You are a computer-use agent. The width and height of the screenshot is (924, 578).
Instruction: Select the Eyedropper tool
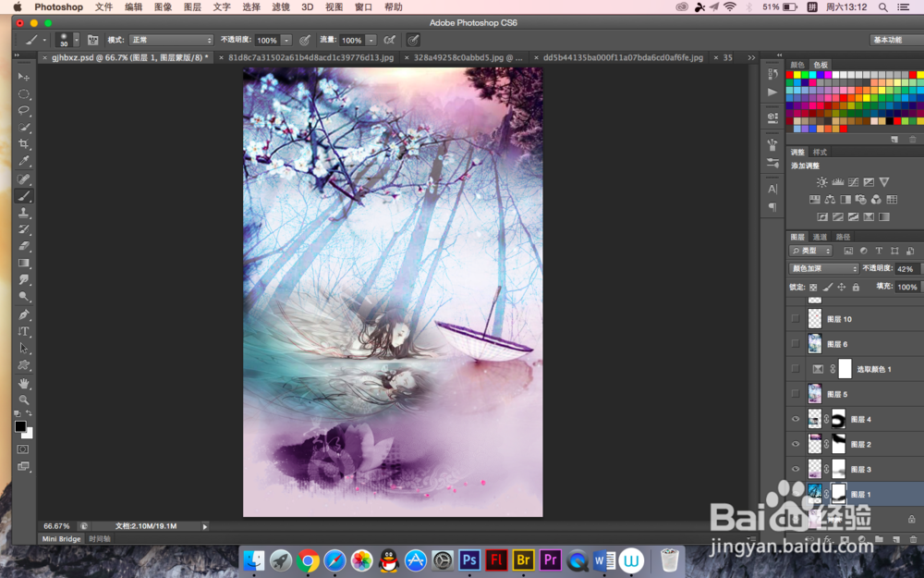24,160
